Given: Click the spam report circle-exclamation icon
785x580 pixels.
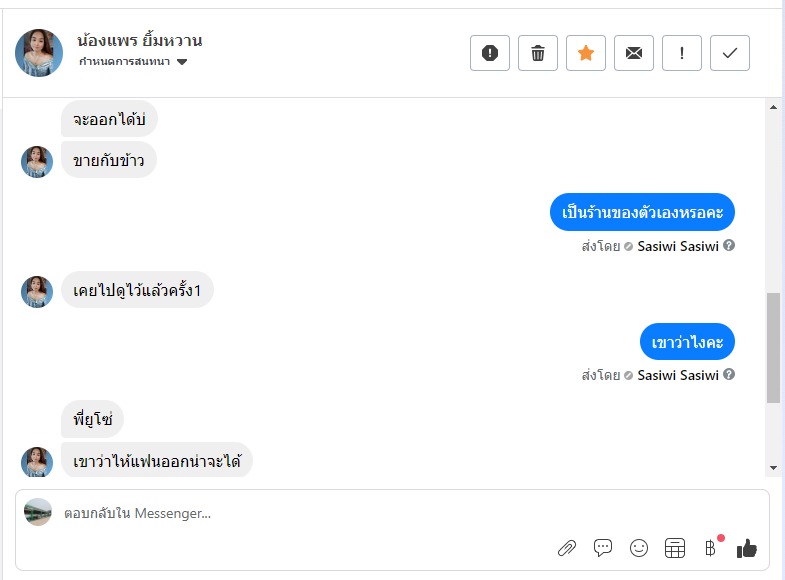Looking at the screenshot, I should [490, 53].
